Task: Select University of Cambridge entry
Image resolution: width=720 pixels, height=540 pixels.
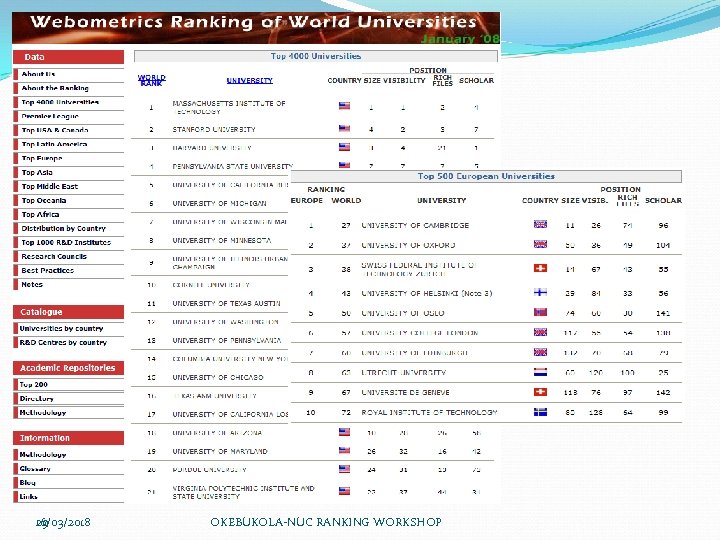Action: (x=415, y=225)
